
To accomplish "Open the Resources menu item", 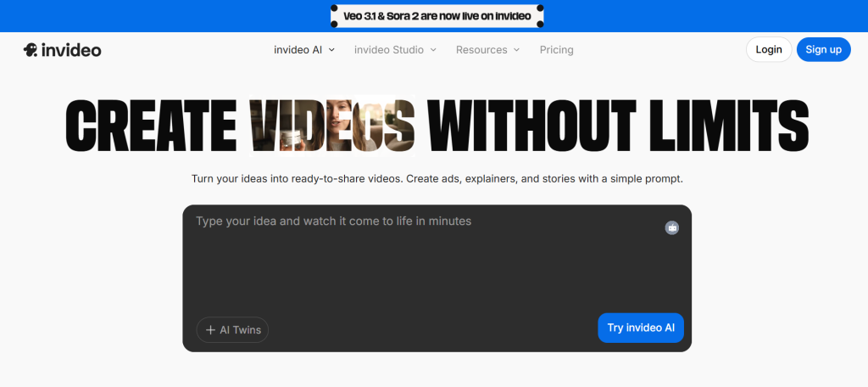I will [x=487, y=50].
